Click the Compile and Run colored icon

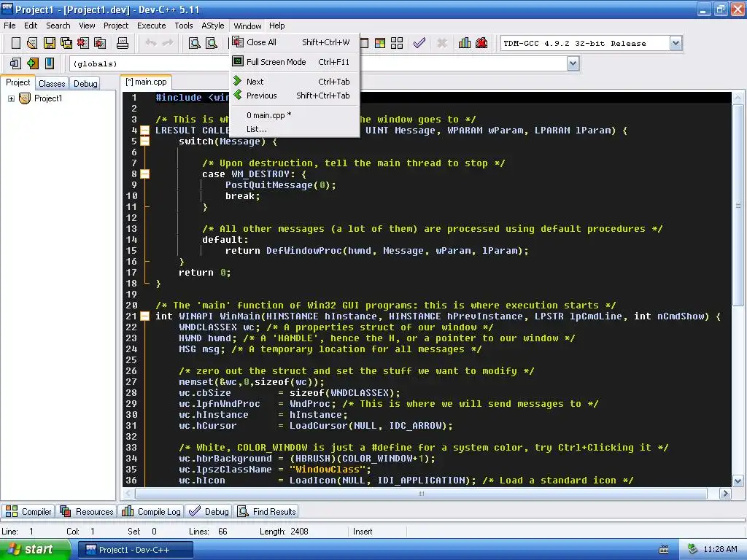(379, 43)
